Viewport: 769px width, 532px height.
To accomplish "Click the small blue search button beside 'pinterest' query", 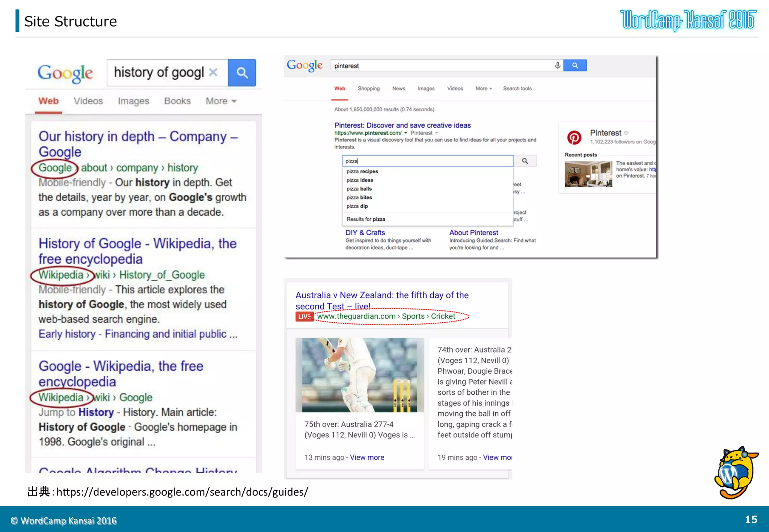I will tap(575, 66).
